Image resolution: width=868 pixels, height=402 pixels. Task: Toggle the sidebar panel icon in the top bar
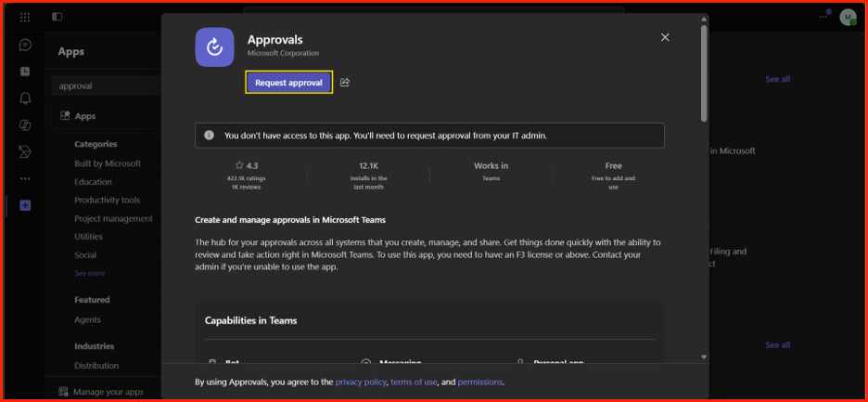point(57,17)
